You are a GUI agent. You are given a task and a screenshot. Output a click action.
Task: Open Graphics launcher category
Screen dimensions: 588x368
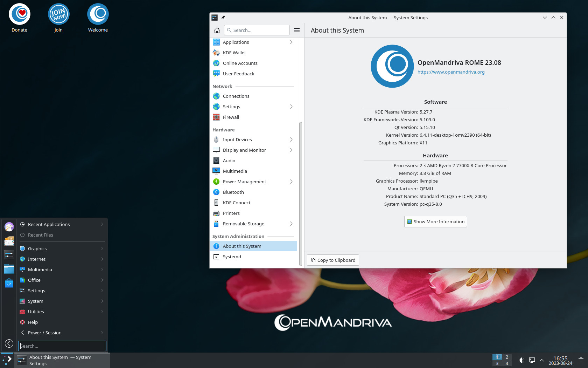62,248
